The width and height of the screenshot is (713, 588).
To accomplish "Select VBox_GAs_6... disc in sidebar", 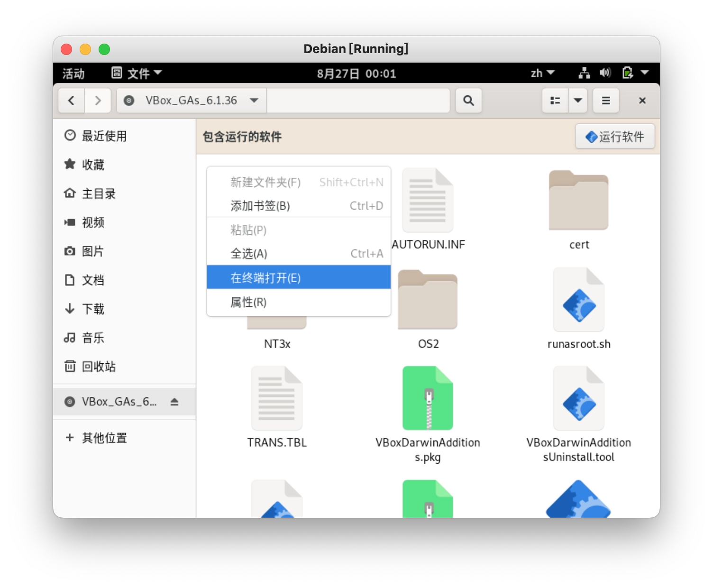I will click(125, 402).
